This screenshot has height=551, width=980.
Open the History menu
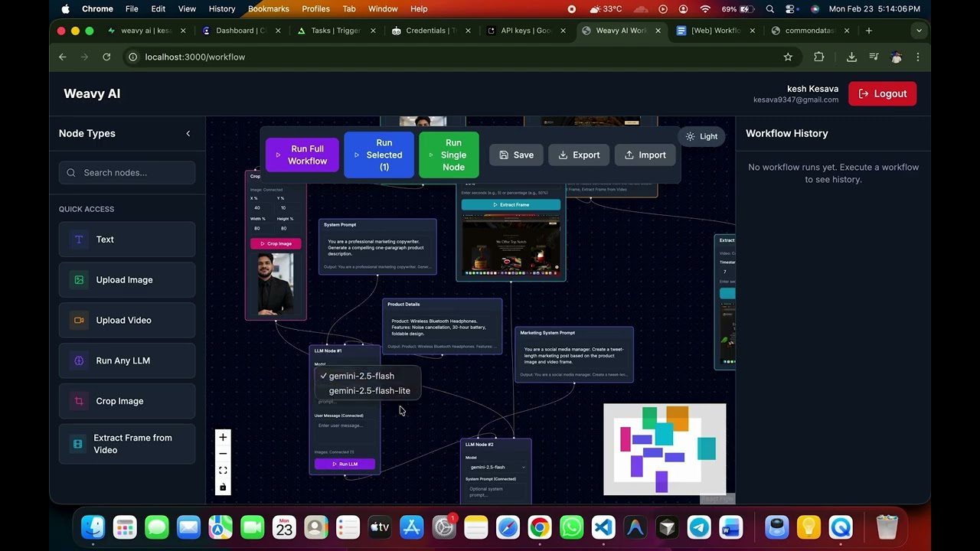tap(222, 8)
